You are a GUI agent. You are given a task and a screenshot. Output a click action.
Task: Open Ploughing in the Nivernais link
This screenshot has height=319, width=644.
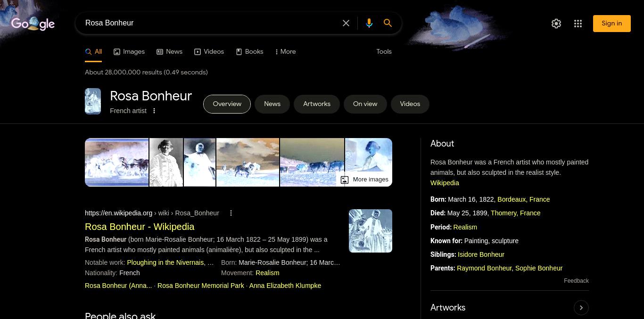(x=165, y=262)
